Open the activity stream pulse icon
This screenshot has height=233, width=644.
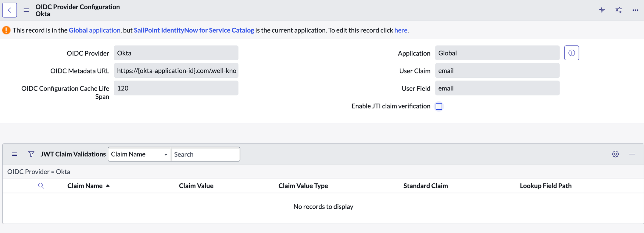click(602, 10)
